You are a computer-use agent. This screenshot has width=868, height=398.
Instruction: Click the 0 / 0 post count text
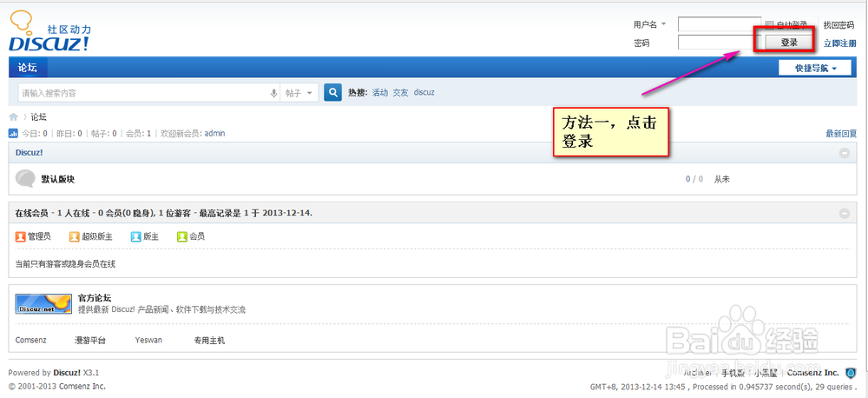click(x=694, y=179)
